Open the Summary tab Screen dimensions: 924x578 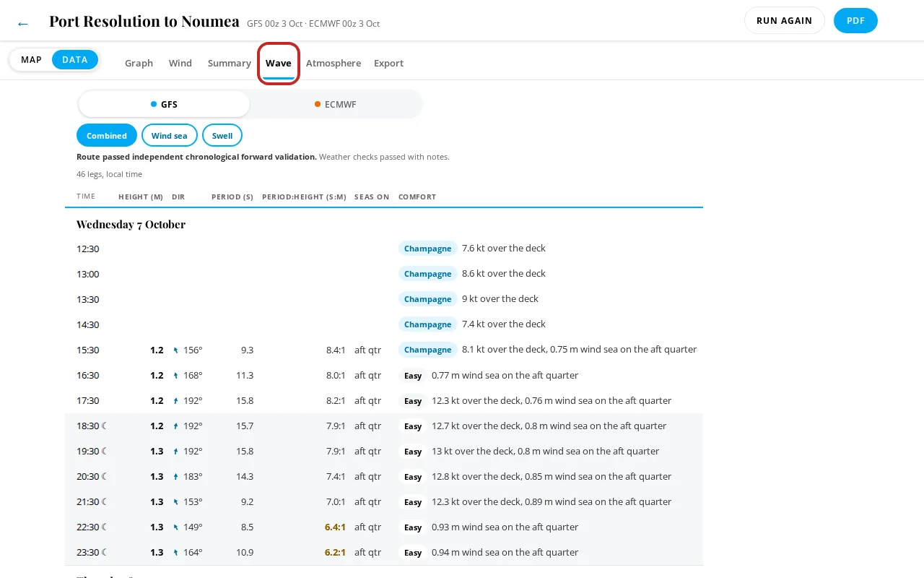coord(230,64)
